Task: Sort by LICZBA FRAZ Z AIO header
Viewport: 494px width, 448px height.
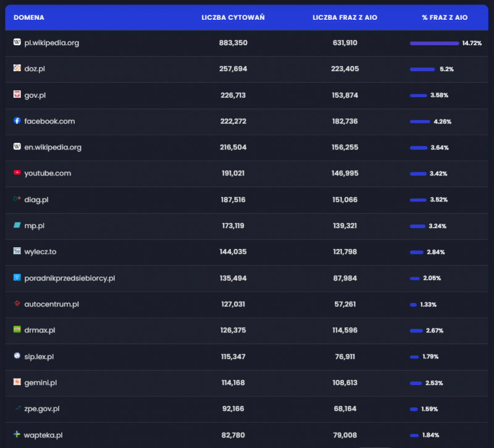Action: coord(345,17)
